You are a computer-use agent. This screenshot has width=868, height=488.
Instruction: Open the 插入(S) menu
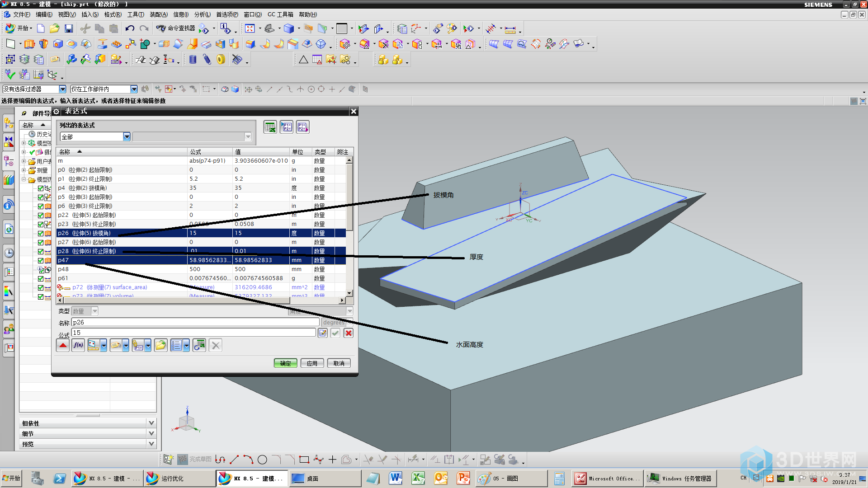(90, 14)
